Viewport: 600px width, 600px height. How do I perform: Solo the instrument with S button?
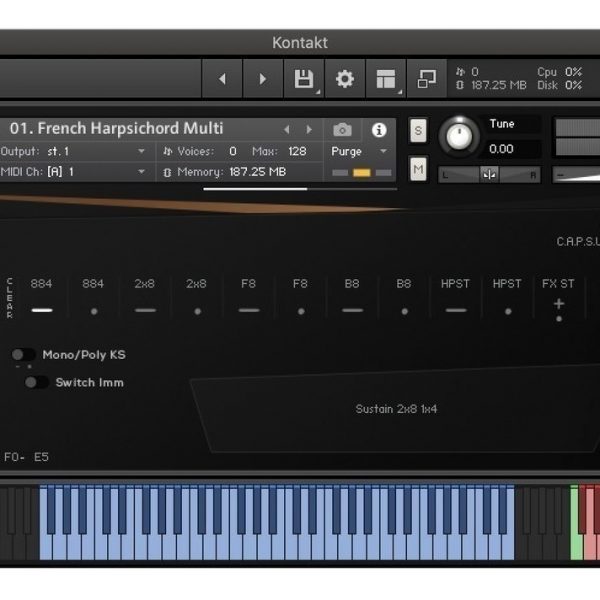418,130
